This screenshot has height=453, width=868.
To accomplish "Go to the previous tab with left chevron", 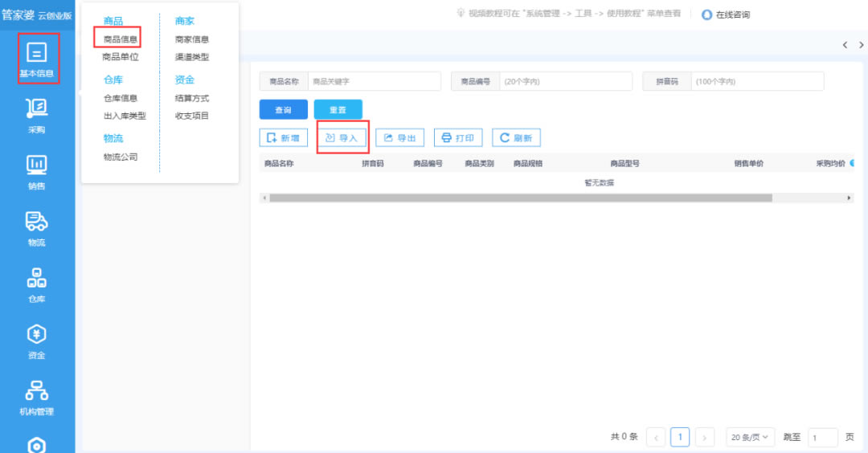I will [x=845, y=45].
